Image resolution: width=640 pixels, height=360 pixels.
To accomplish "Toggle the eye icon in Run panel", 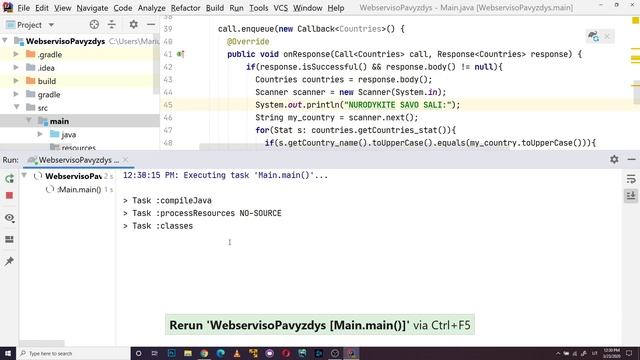I will pyautogui.click(x=9, y=218).
